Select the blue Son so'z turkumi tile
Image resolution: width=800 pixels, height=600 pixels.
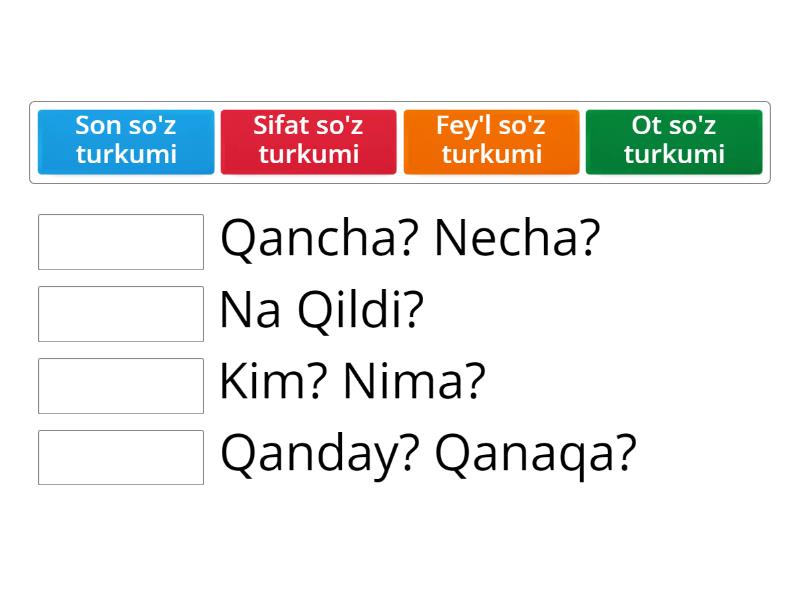[x=125, y=141]
